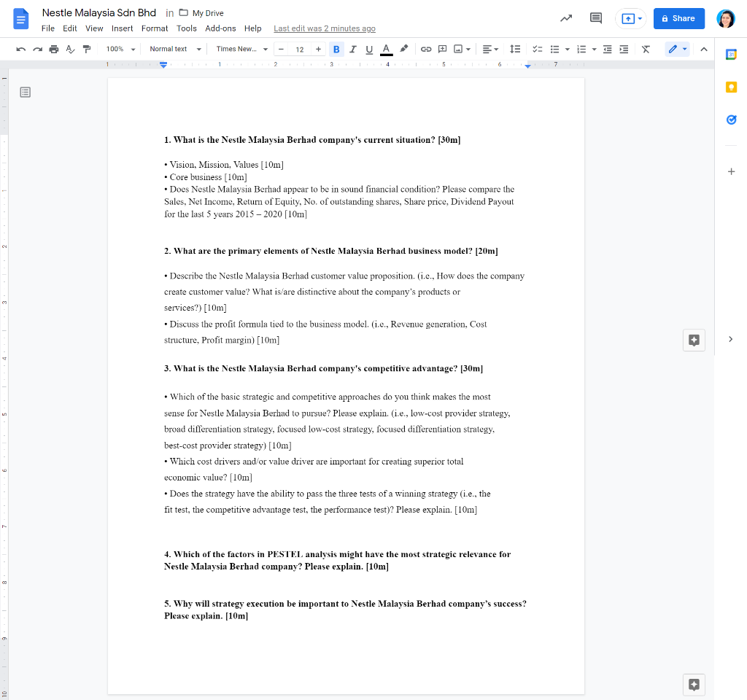The image size is (747, 700).
Task: Open the Normal text styles dropdown
Action: 175,49
